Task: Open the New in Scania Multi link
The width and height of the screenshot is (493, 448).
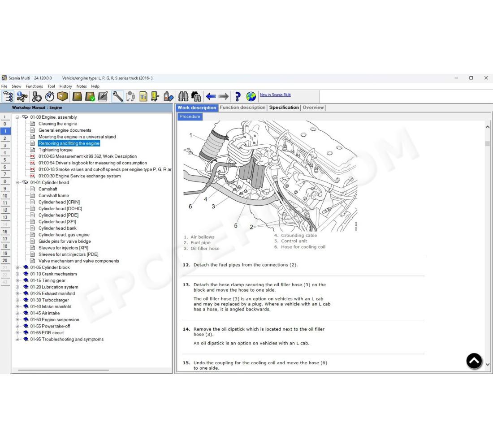Action: pos(275,95)
